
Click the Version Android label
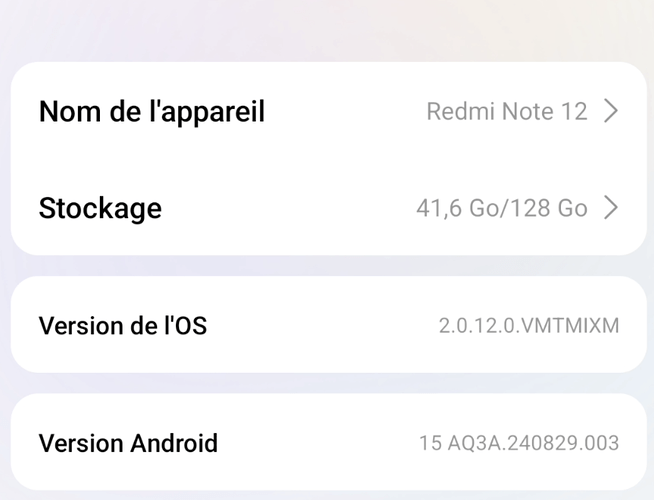[x=128, y=442]
